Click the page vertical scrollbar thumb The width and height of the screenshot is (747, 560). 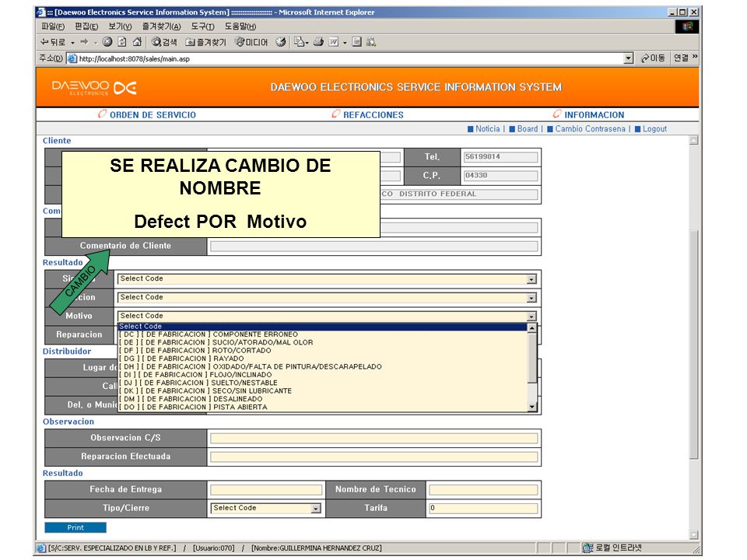tap(694, 345)
